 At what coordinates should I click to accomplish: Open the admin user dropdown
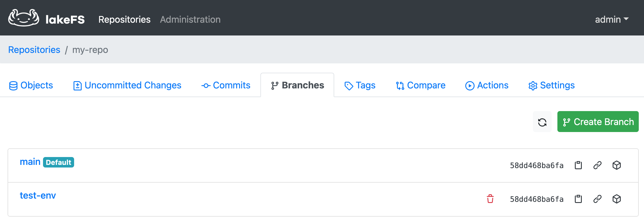point(611,19)
